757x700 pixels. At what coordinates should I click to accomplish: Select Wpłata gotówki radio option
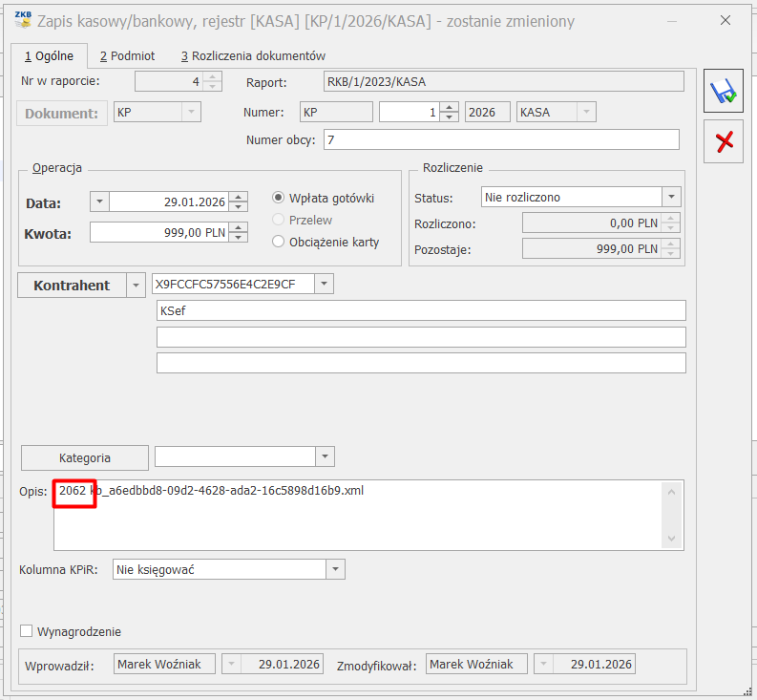[279, 198]
